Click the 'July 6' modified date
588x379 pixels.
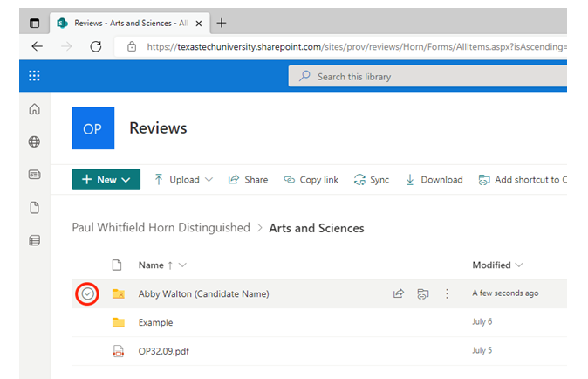(482, 321)
